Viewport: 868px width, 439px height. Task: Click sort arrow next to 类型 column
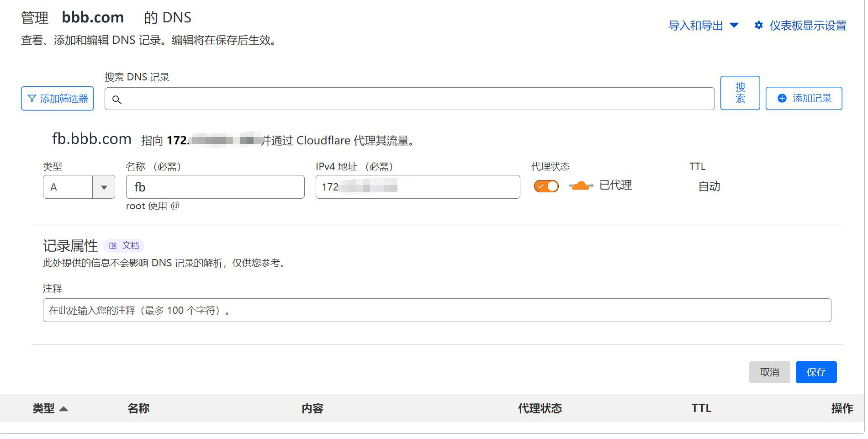coord(64,409)
